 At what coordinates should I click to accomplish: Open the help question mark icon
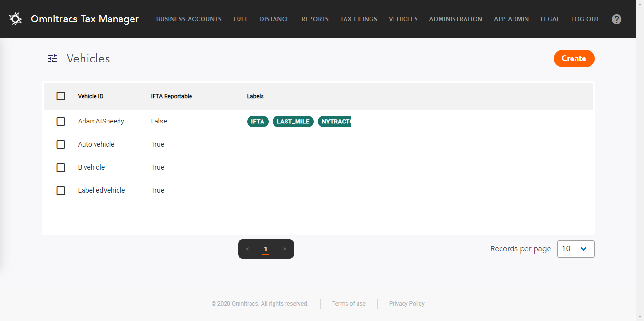pyautogui.click(x=617, y=19)
